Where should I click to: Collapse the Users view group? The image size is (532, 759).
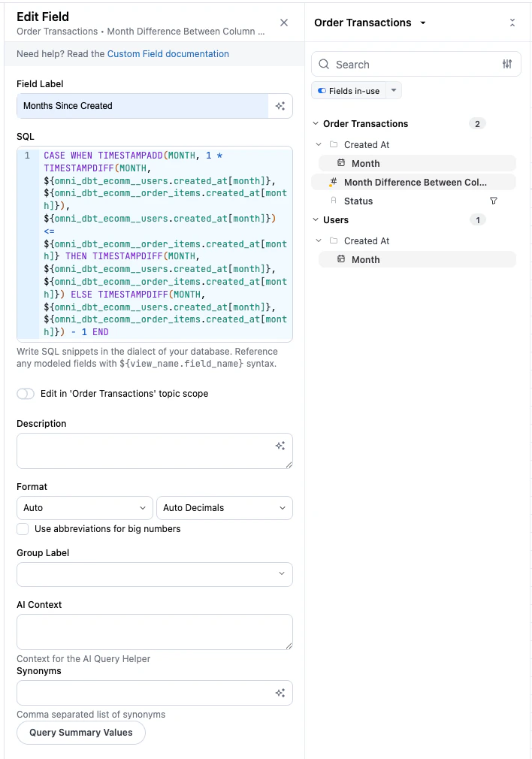(x=316, y=219)
